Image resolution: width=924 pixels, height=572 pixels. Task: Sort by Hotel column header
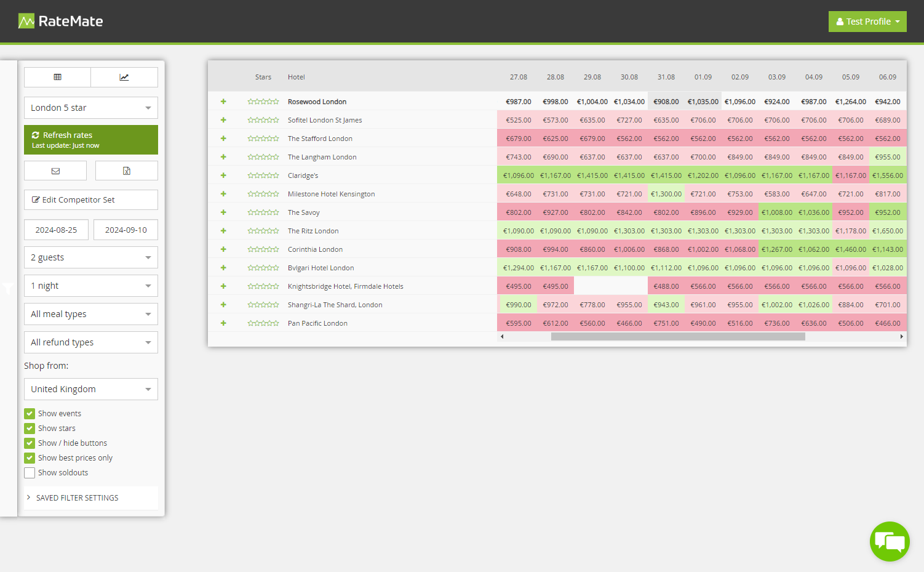[297, 77]
